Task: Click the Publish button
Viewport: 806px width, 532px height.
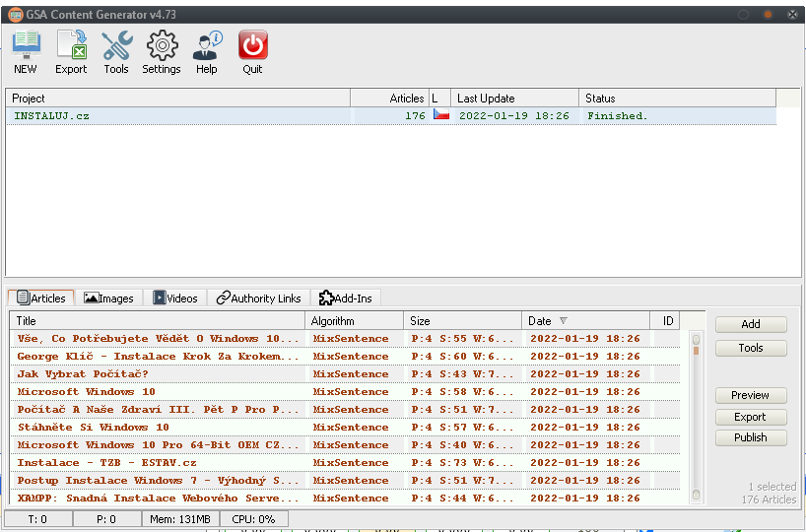Action: [x=750, y=437]
